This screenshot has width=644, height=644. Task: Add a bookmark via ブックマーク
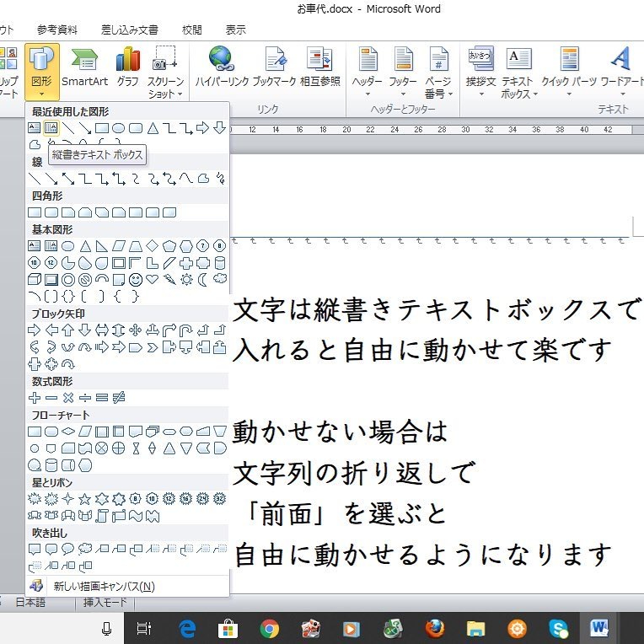click(274, 68)
